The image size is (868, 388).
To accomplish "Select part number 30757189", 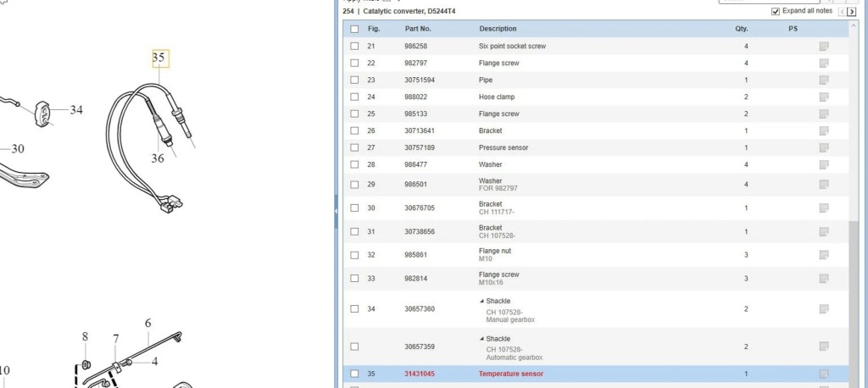I will coord(419,147).
